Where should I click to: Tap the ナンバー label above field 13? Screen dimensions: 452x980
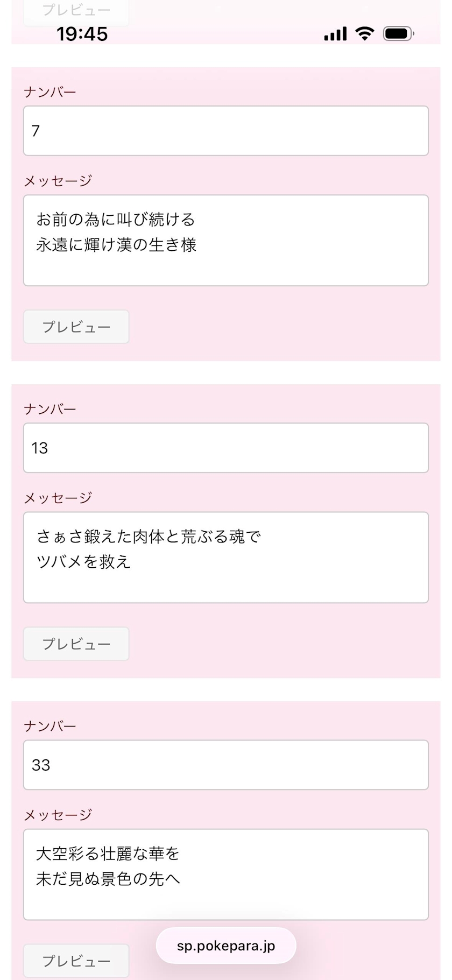50,409
